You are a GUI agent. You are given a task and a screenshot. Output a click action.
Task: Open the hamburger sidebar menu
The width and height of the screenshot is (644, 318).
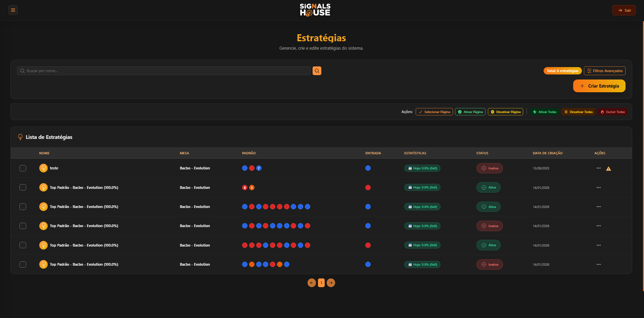[x=13, y=10]
